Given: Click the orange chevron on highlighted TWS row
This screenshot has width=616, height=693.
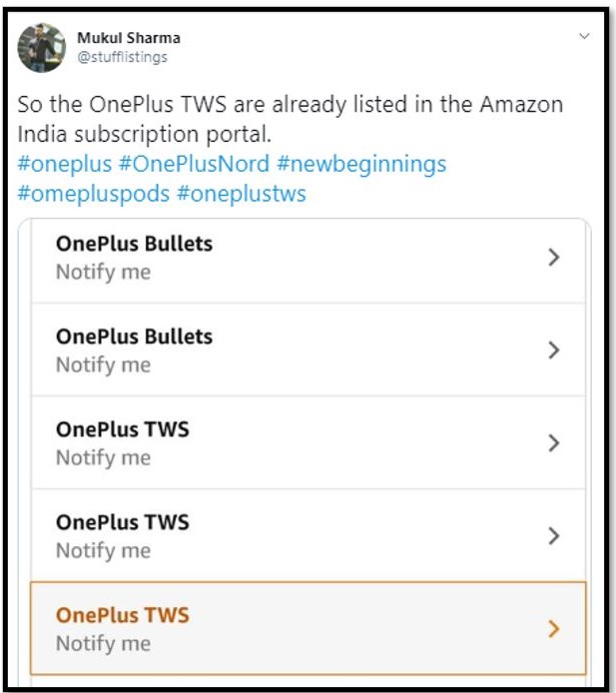Looking at the screenshot, I should (554, 629).
